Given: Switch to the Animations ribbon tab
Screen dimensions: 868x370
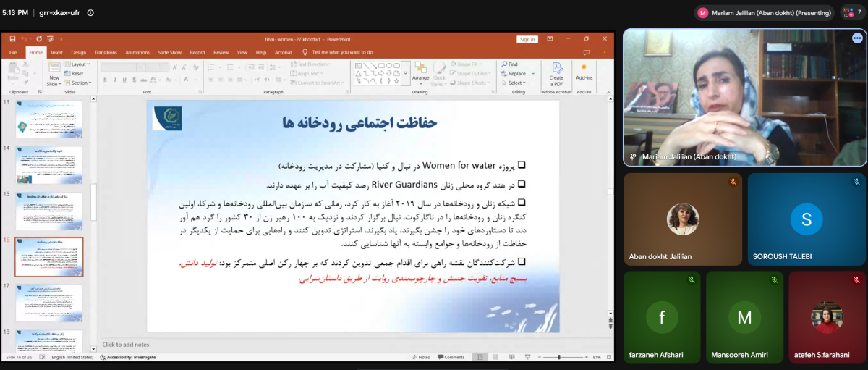Looking at the screenshot, I should [137, 52].
